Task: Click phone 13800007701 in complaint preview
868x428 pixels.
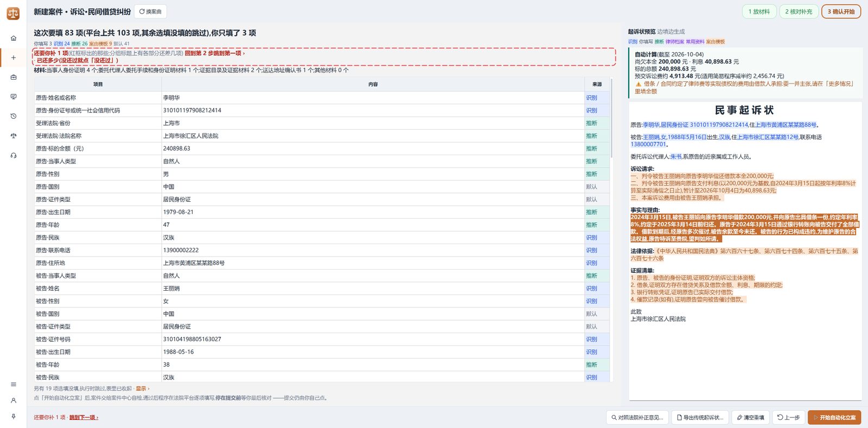Action: click(648, 144)
